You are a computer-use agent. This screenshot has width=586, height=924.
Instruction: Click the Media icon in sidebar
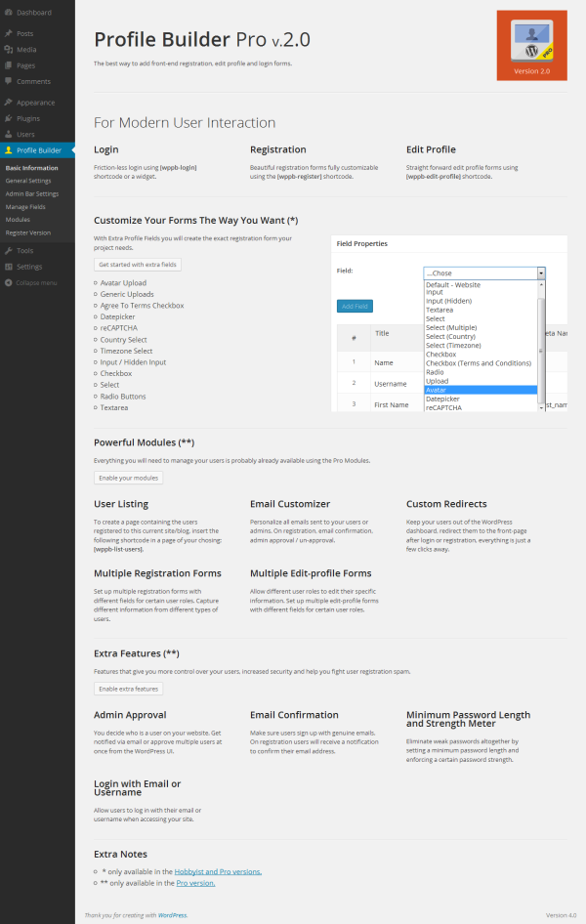(8, 50)
